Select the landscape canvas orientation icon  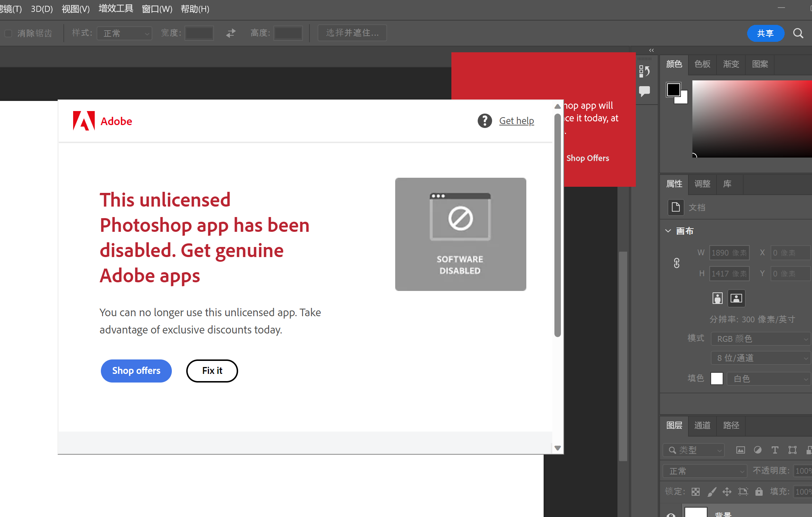tap(736, 298)
